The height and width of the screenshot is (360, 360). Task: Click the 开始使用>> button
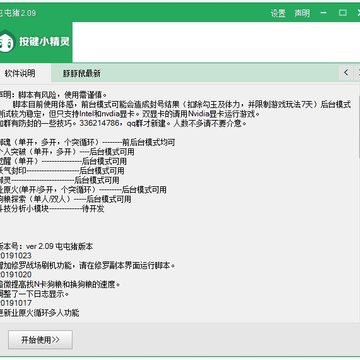[40, 340]
